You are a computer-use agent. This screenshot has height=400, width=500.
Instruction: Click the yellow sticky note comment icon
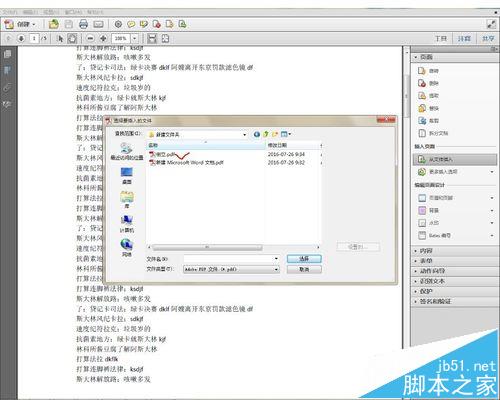click(x=131, y=24)
